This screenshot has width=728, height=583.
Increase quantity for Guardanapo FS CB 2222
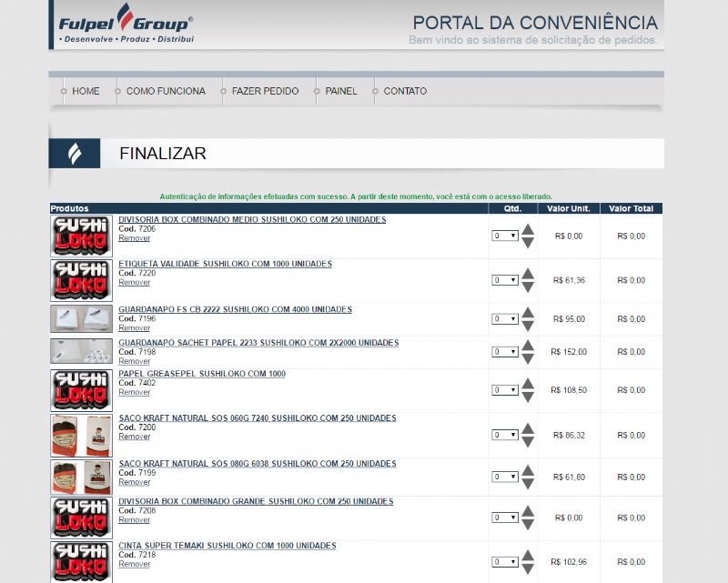pos(528,312)
